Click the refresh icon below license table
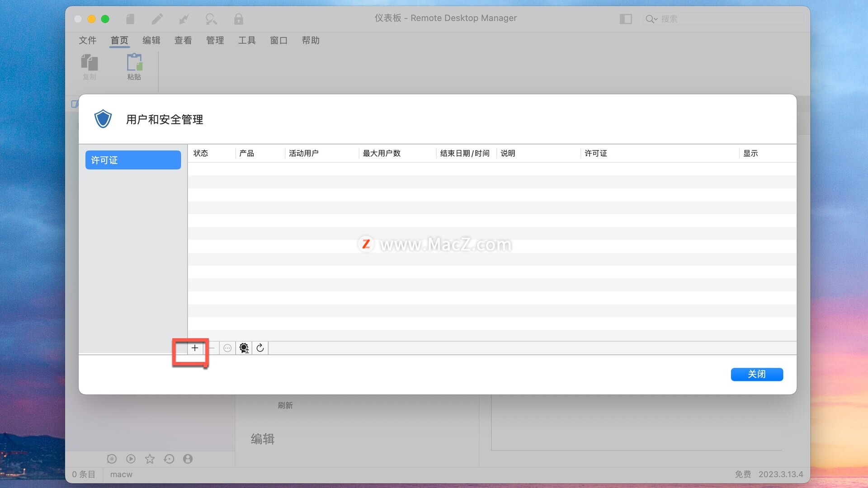 coord(260,348)
